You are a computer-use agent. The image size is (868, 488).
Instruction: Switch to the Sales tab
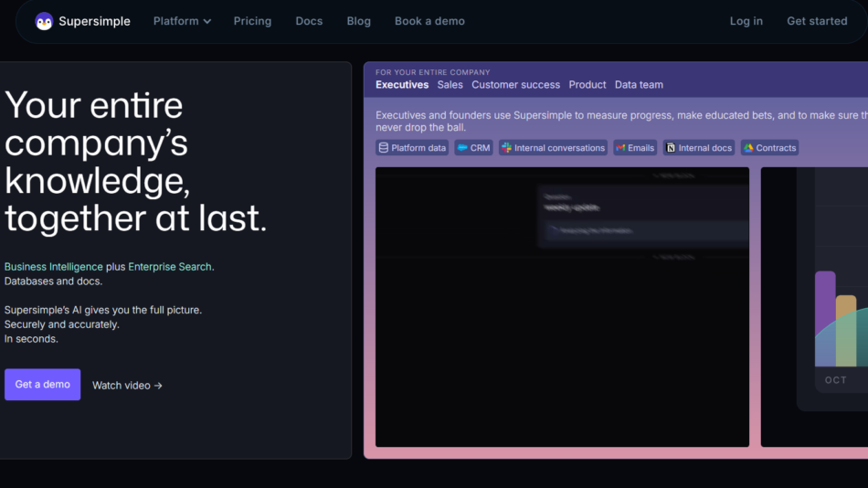click(x=450, y=85)
